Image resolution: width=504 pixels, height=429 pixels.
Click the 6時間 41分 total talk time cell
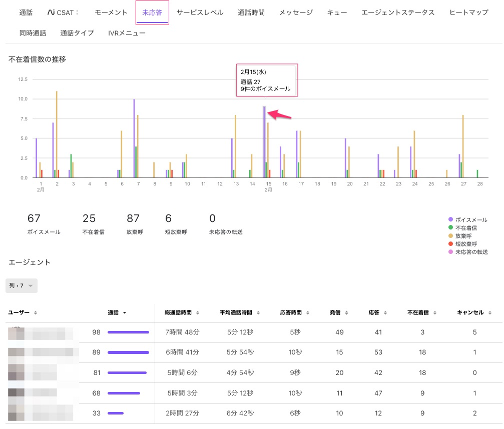click(182, 352)
